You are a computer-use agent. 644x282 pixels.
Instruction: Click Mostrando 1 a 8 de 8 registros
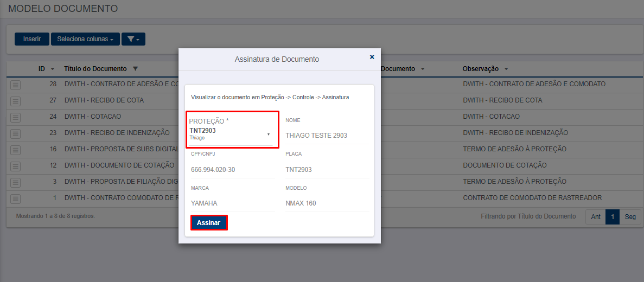pos(55,215)
